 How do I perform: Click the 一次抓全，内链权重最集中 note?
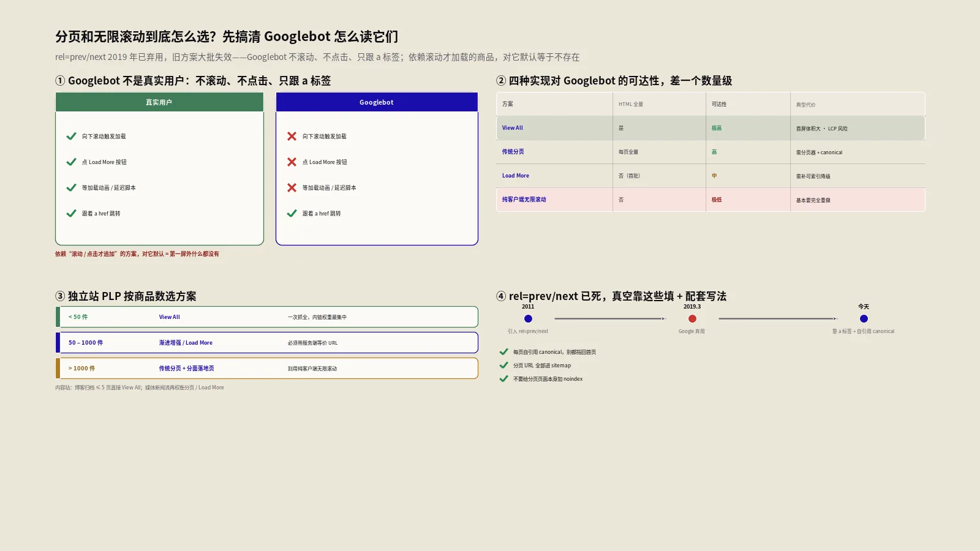(x=317, y=317)
